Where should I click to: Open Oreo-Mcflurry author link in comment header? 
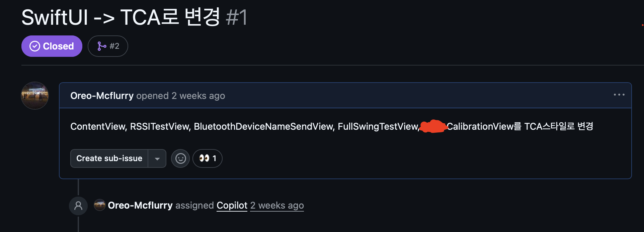point(102,96)
